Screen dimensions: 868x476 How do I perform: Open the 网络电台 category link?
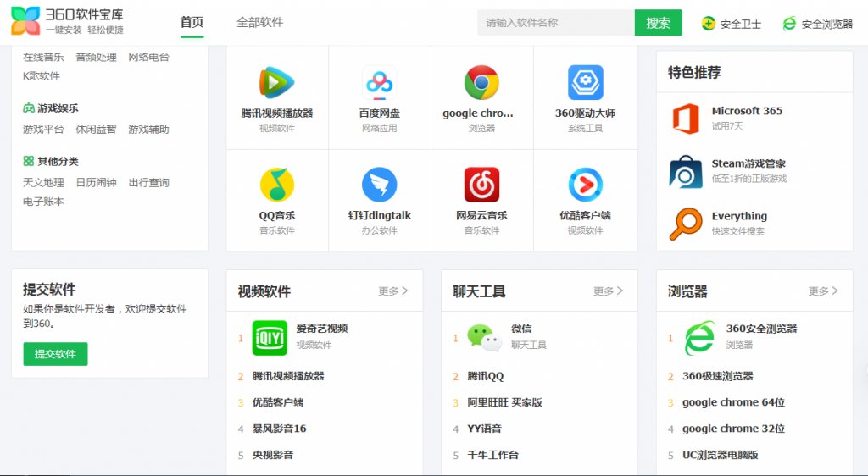pyautogui.click(x=148, y=57)
